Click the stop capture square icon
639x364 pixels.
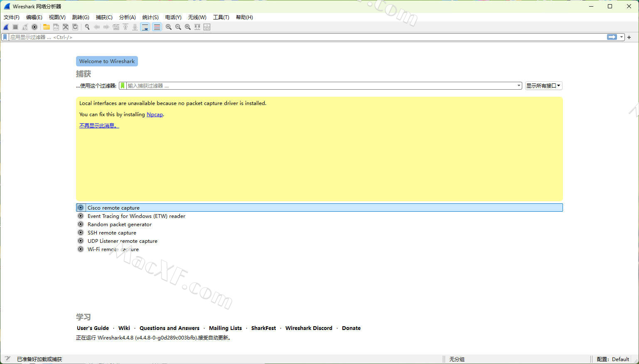15,27
